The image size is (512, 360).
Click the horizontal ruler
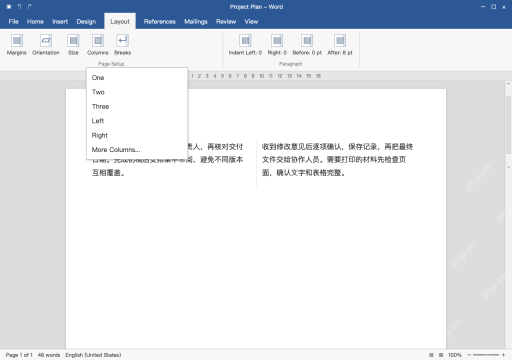(256, 76)
